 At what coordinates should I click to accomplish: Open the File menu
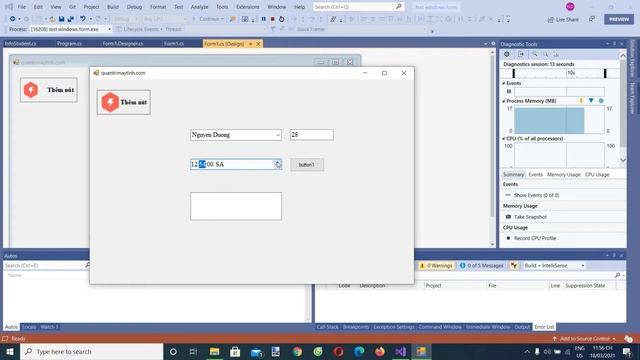(22, 7)
